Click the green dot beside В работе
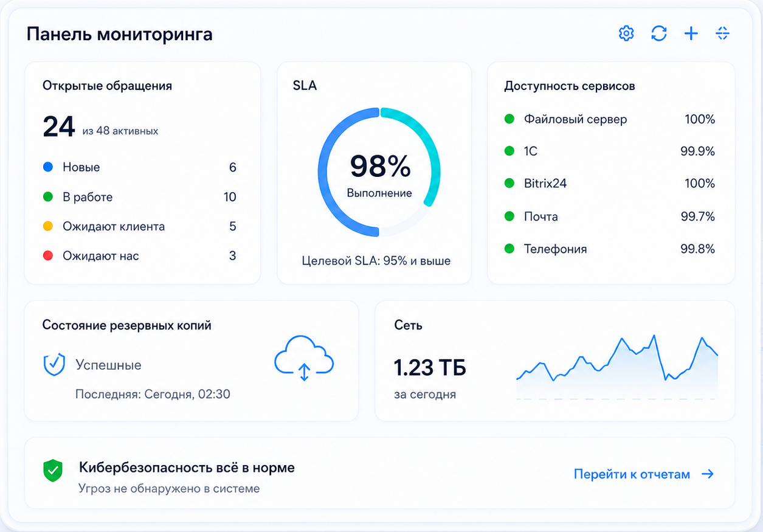763x532 pixels. 48,197
